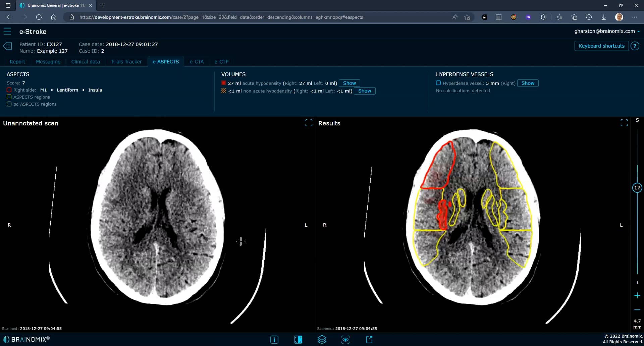Click the Keyboard shortcuts button
The width and height of the screenshot is (644, 346).
[x=601, y=46]
